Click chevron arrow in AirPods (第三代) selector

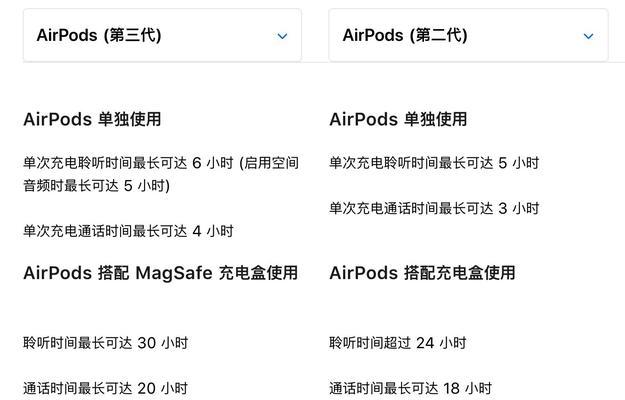(x=282, y=36)
